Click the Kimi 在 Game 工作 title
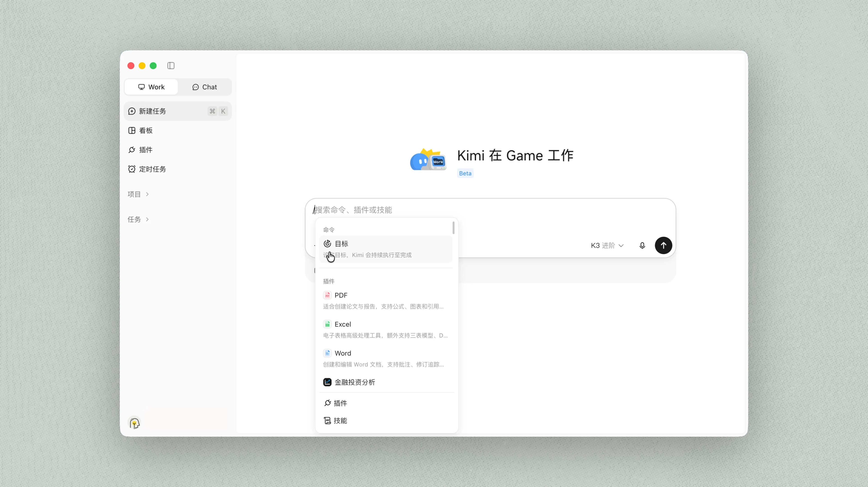The width and height of the screenshot is (868, 487). click(515, 156)
